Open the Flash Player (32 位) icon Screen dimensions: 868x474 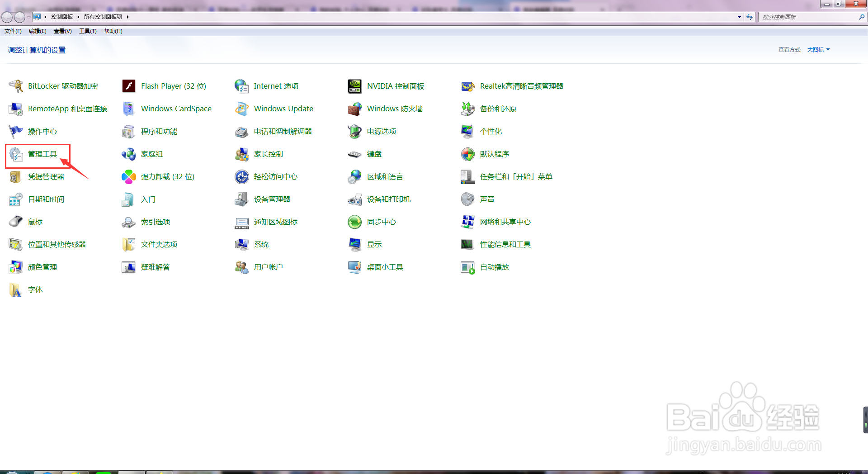[x=129, y=86]
